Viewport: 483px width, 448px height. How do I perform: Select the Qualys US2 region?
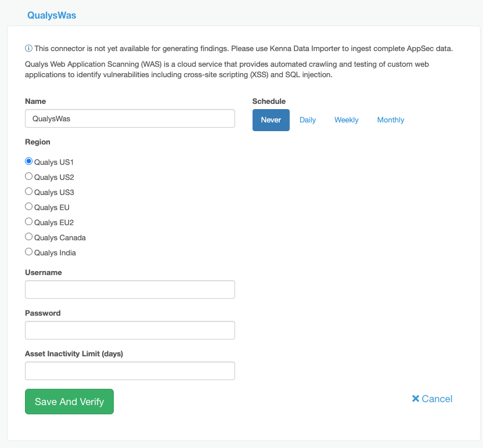(28, 176)
